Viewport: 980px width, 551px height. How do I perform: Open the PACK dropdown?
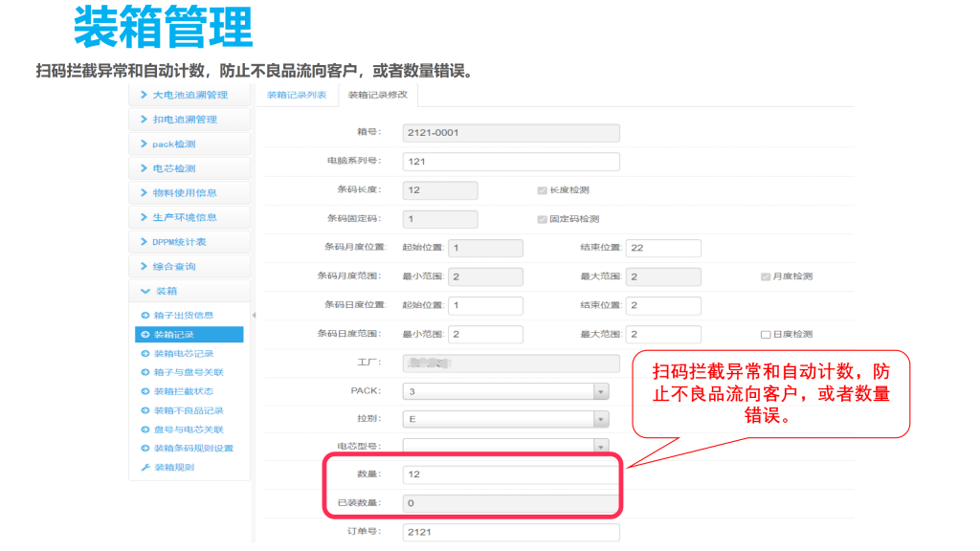click(600, 391)
